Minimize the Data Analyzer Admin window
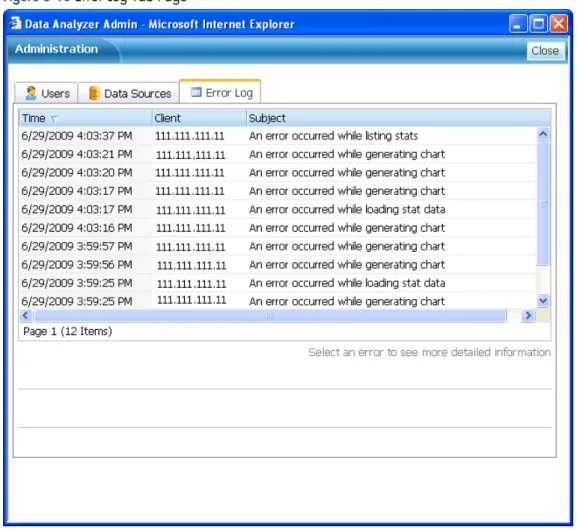 (x=518, y=24)
